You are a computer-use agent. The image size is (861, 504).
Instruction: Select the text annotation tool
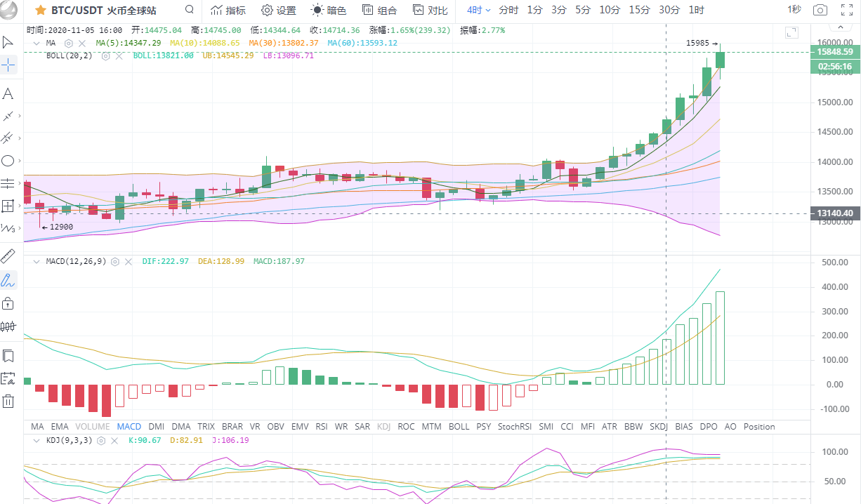(8, 93)
